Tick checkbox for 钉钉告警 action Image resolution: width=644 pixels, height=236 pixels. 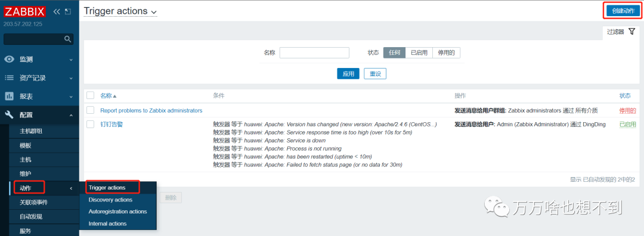click(x=91, y=125)
